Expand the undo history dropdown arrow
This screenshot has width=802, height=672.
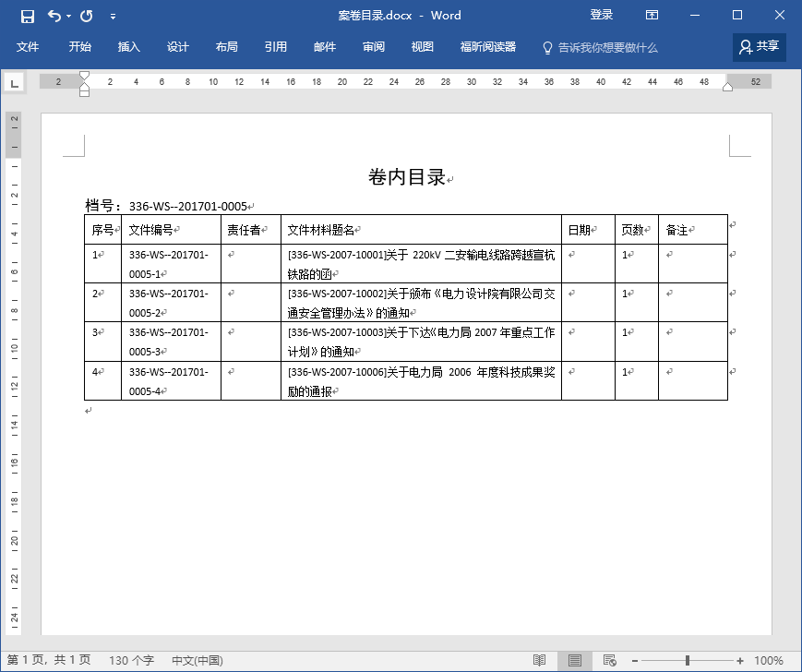(69, 17)
